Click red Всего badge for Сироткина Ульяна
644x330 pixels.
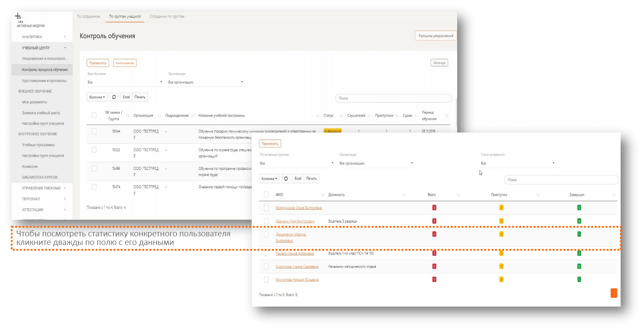click(434, 267)
